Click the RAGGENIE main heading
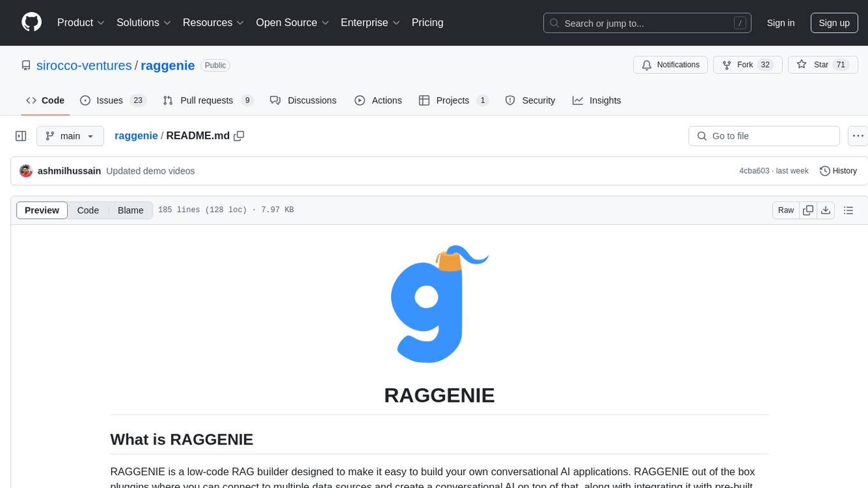 [440, 395]
